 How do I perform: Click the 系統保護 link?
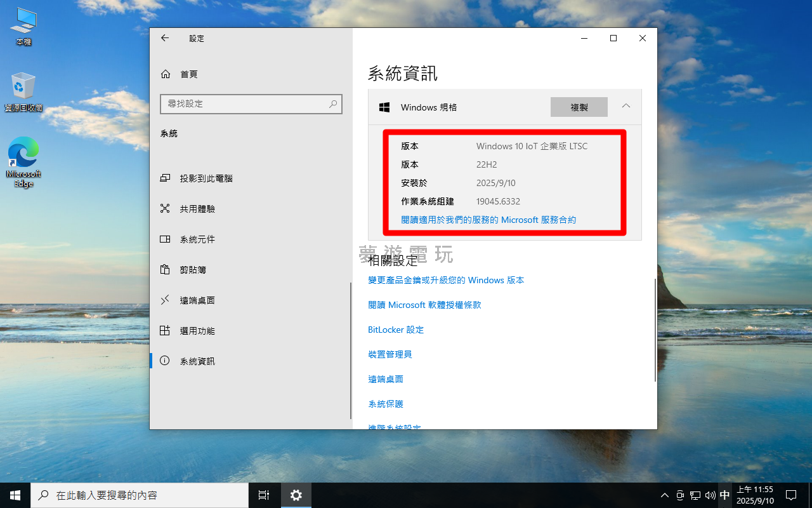[x=386, y=404]
